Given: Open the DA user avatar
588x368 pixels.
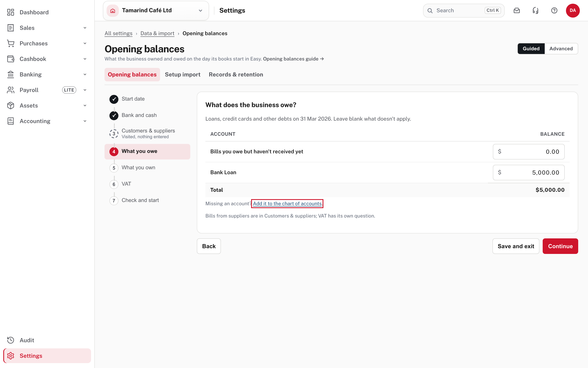Looking at the screenshot, I should (573, 10).
